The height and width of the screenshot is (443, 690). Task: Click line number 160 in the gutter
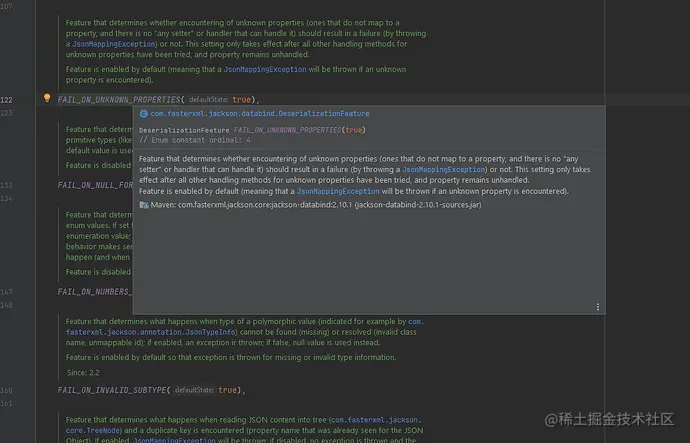tap(7, 390)
